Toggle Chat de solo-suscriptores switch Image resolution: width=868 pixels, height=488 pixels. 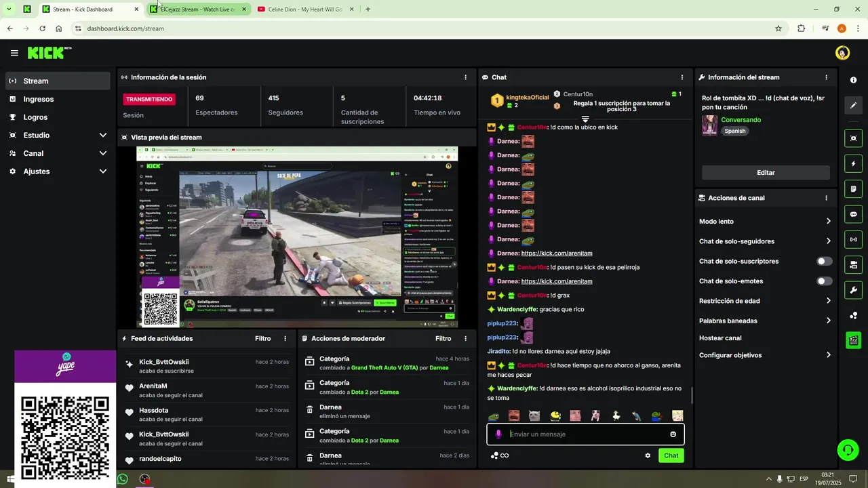pyautogui.click(x=824, y=261)
